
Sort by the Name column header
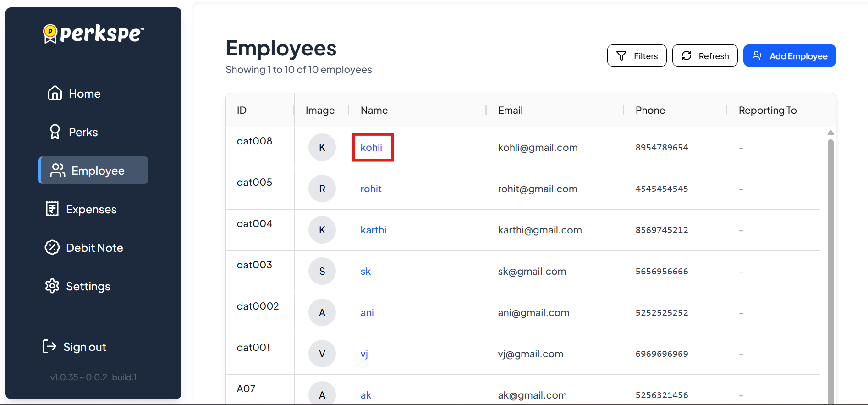[x=374, y=111]
